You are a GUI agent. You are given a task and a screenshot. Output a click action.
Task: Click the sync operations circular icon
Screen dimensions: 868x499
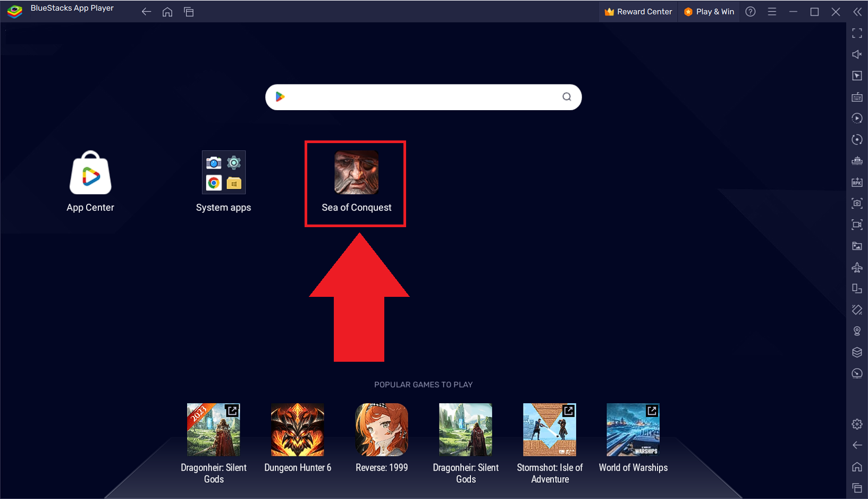(857, 139)
